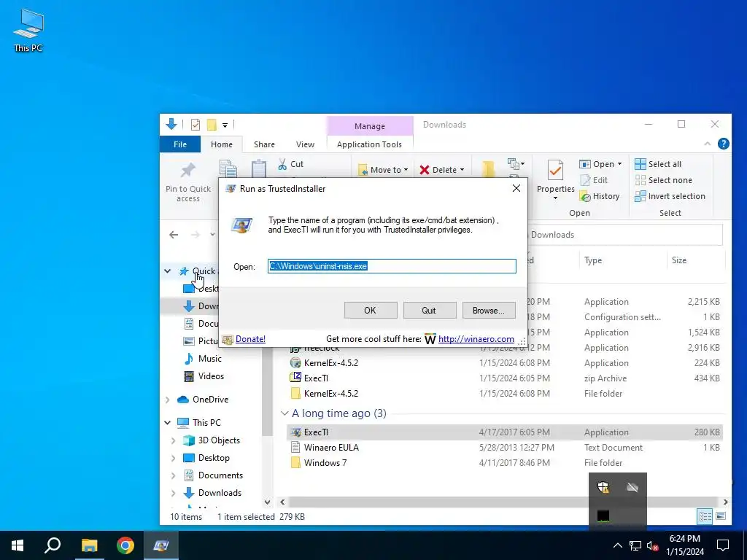The width and height of the screenshot is (747, 560).
Task: Switch to the View ribbon tab
Action: click(305, 144)
